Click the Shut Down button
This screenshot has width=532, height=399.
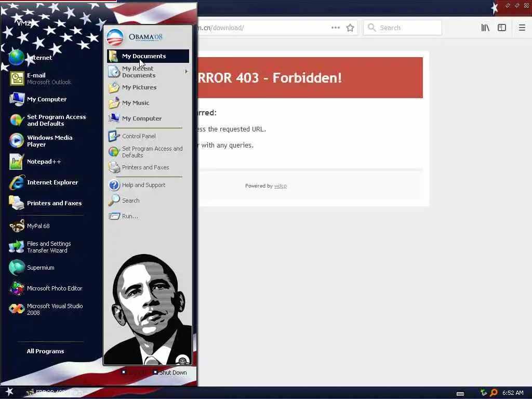point(170,373)
